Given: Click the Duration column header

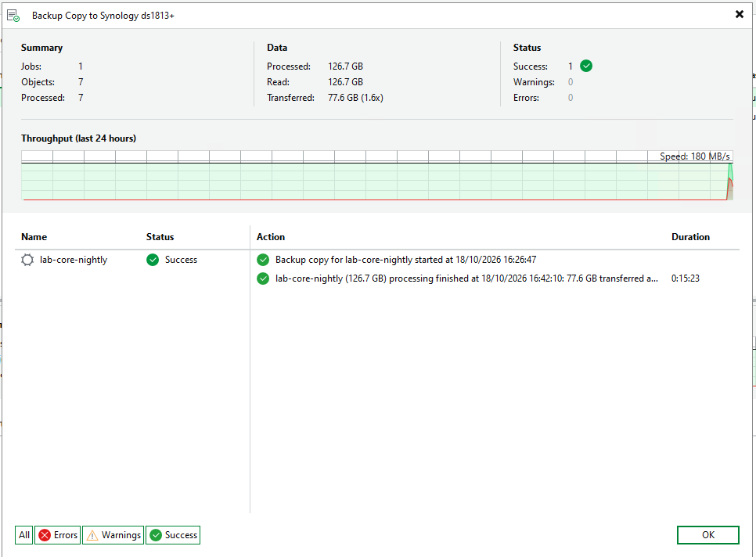Looking at the screenshot, I should point(690,237).
